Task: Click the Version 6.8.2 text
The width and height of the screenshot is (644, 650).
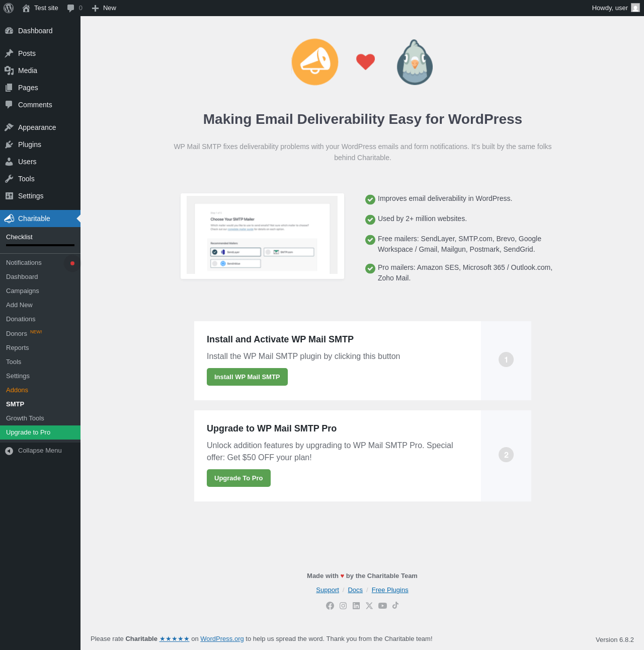Action: (x=615, y=640)
